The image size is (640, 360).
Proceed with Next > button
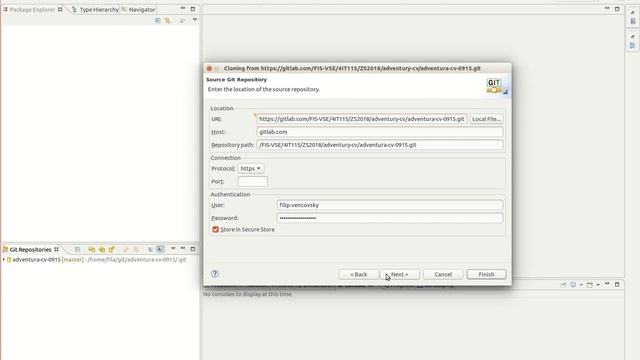400,274
